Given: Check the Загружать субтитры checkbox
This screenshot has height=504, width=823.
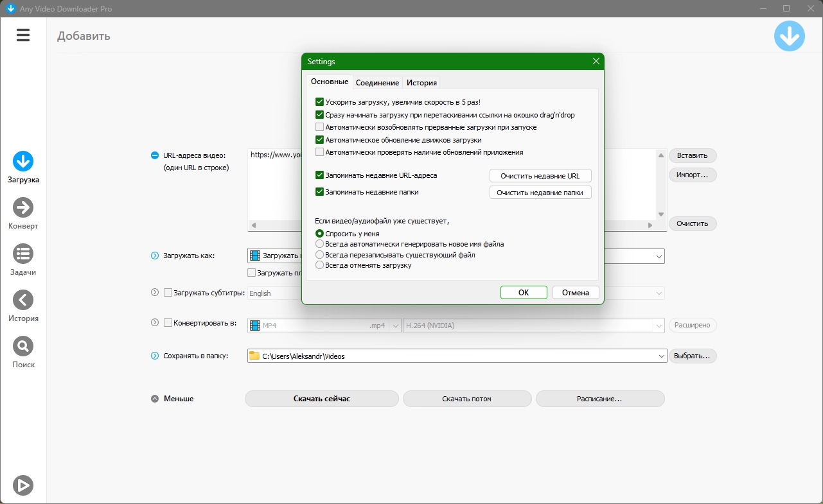Looking at the screenshot, I should (168, 293).
